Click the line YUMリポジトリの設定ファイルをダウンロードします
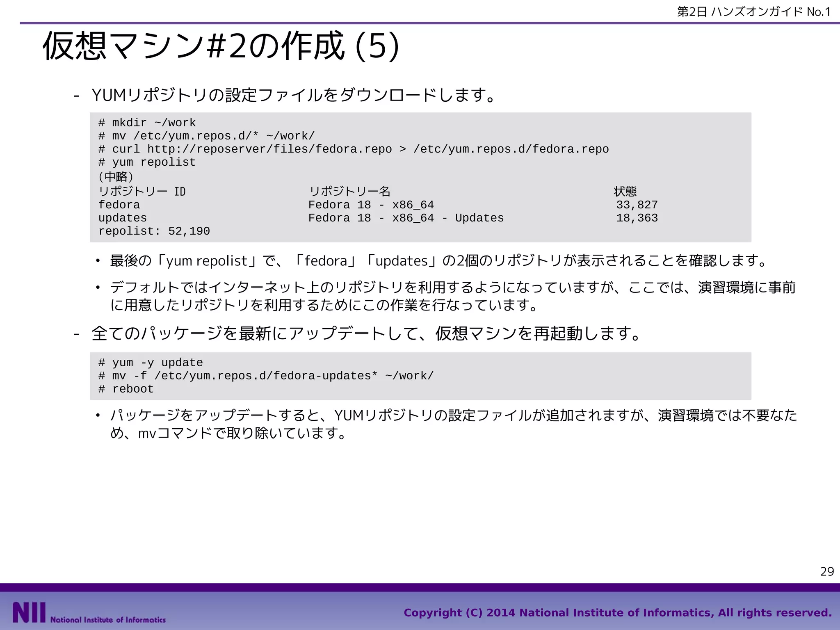840x630 pixels. tap(294, 95)
